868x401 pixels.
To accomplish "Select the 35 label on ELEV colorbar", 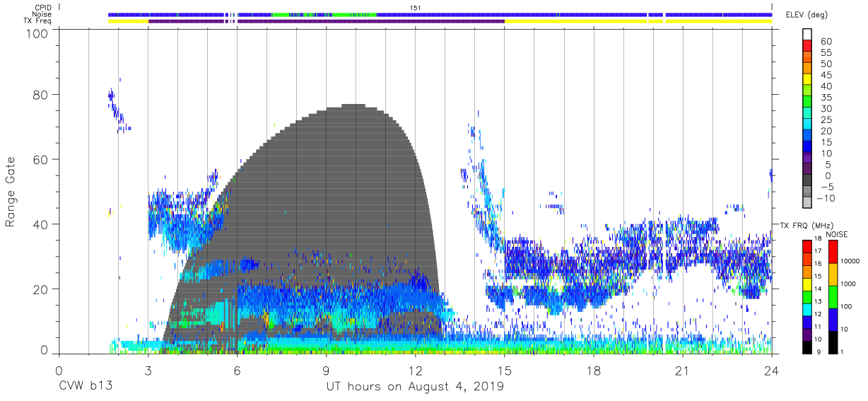I will click(826, 98).
